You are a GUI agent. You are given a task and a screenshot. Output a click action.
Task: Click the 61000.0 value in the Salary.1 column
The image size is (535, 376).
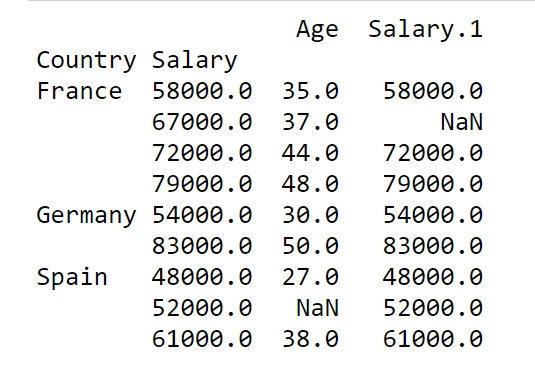click(433, 339)
